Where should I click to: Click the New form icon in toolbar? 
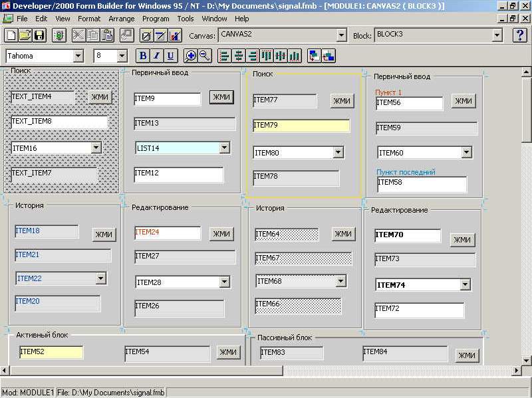pyautogui.click(x=11, y=35)
